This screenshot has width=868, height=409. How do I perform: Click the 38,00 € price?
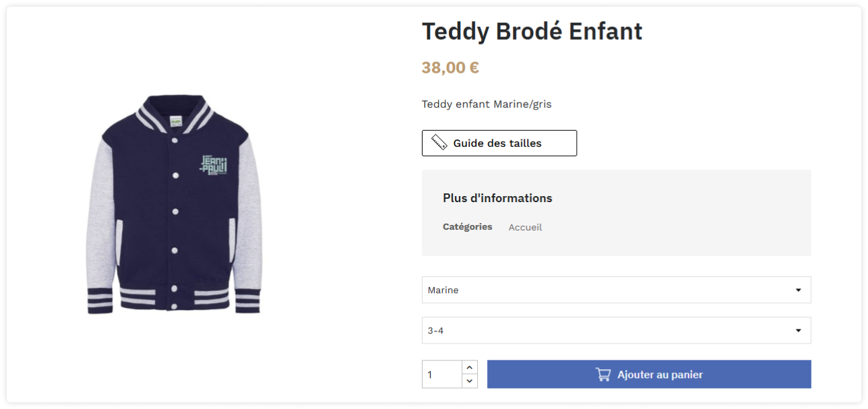point(450,68)
